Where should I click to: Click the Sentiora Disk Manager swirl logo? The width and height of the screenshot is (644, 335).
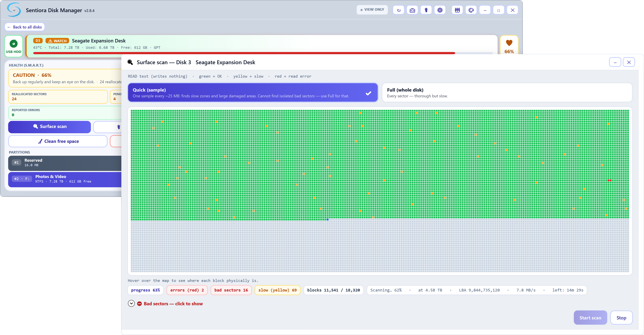tap(14, 10)
